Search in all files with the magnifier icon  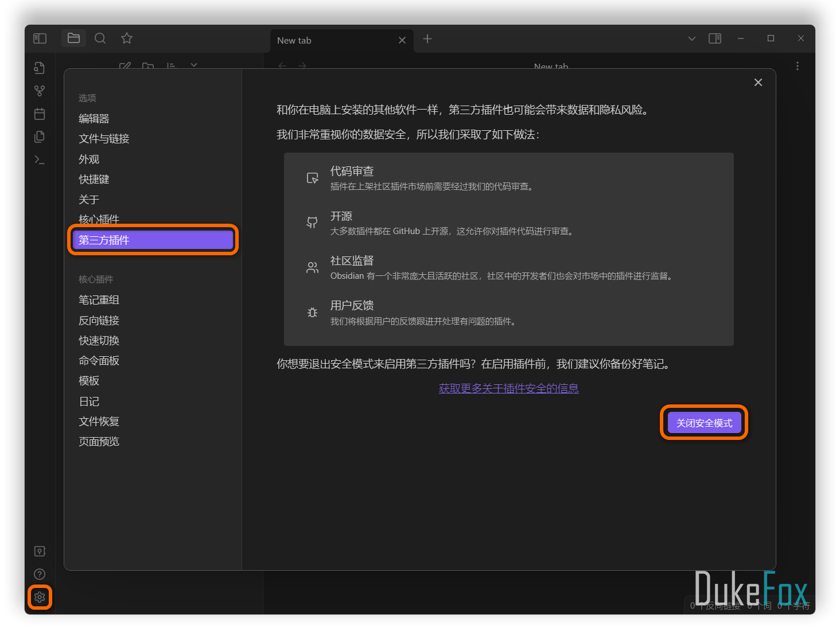(x=100, y=38)
